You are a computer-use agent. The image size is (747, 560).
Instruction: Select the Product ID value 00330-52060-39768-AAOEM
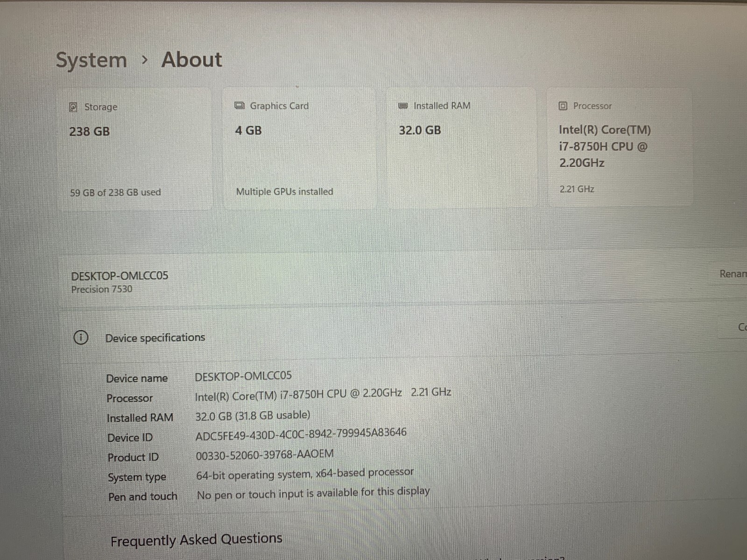[265, 455]
